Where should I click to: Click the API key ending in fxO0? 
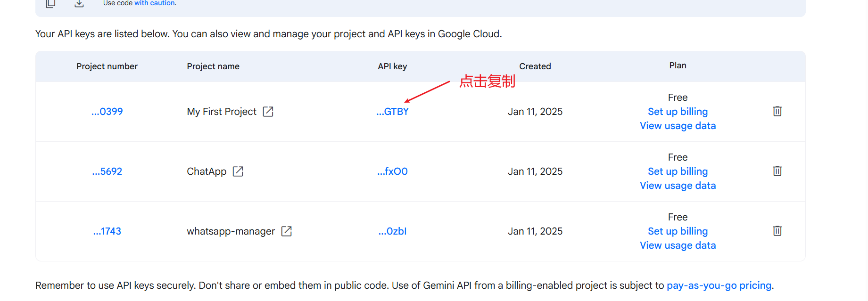click(392, 171)
